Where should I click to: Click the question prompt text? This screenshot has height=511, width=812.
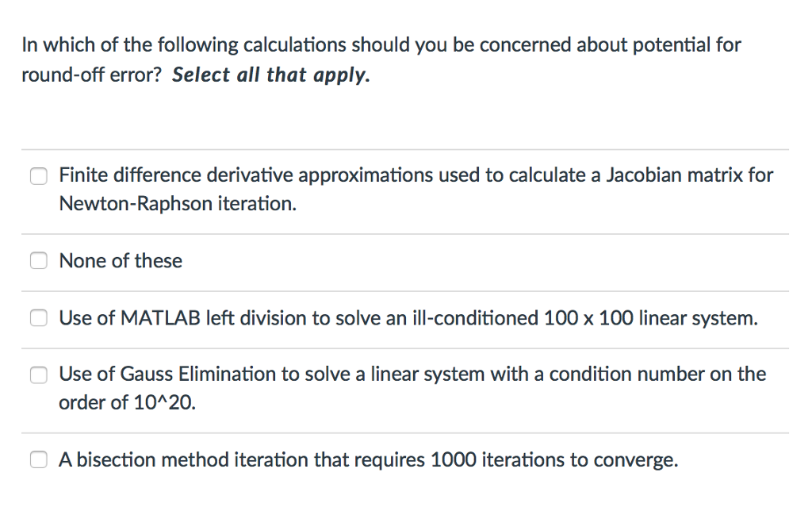[381, 44]
